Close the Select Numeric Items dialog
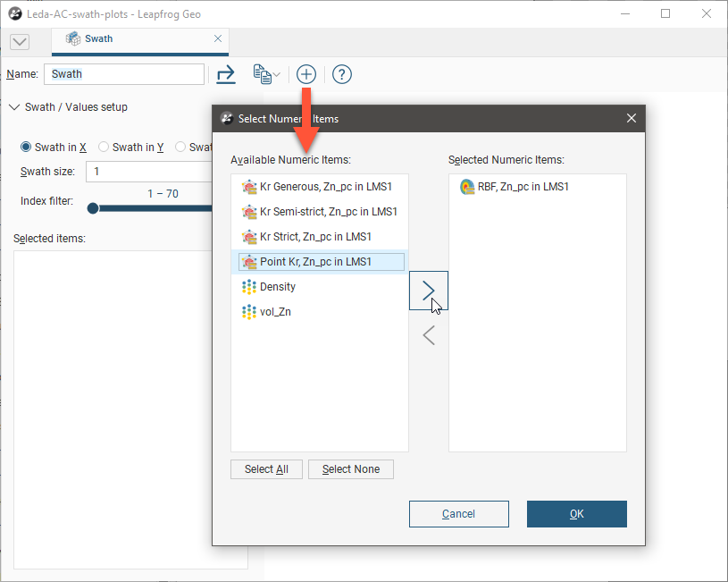728x582 pixels. click(x=632, y=119)
